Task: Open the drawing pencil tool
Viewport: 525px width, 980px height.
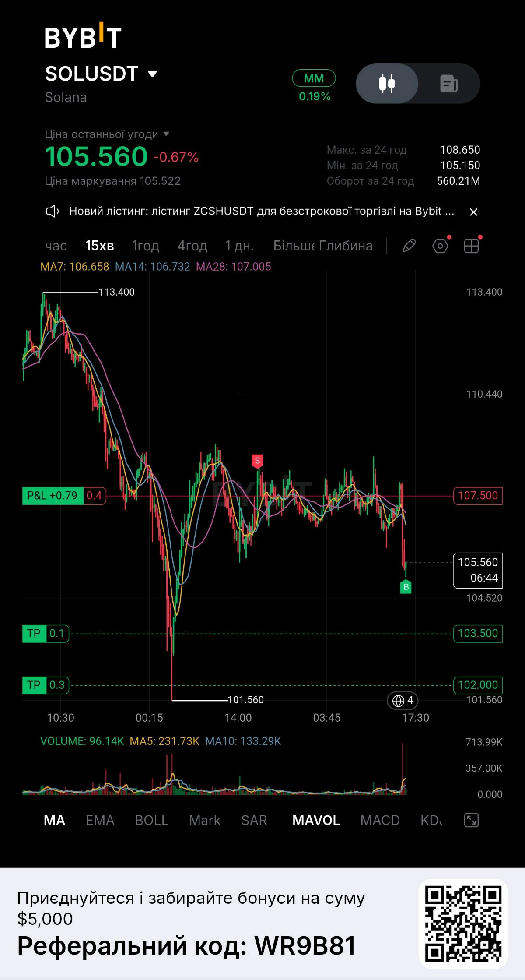Action: pyautogui.click(x=409, y=246)
